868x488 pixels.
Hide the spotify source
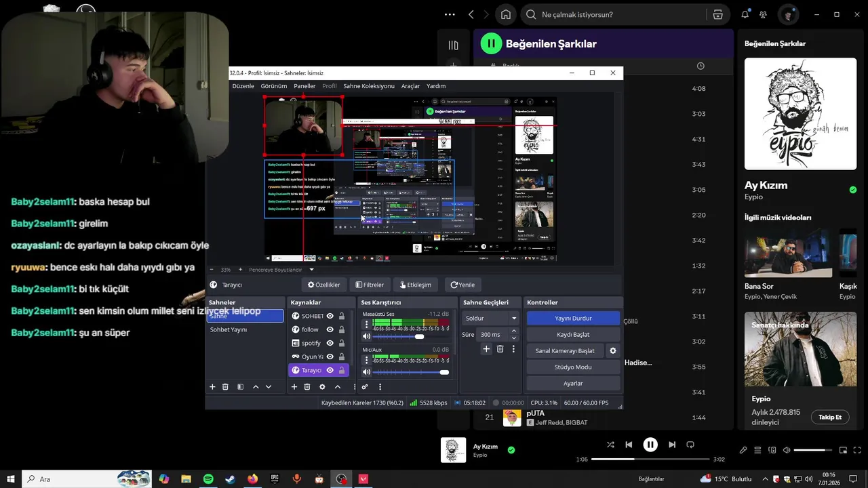[x=330, y=343]
